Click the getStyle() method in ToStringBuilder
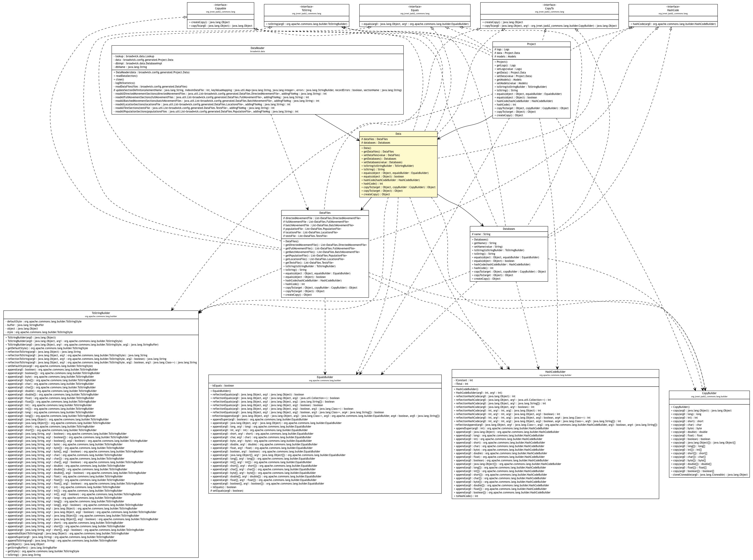This screenshot has width=753, height=560. [42, 551]
